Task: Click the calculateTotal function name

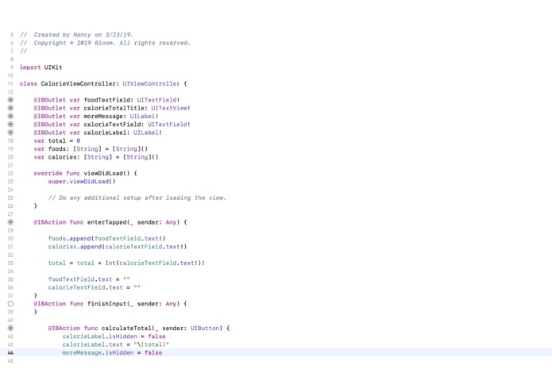Action: pyautogui.click(x=126, y=328)
